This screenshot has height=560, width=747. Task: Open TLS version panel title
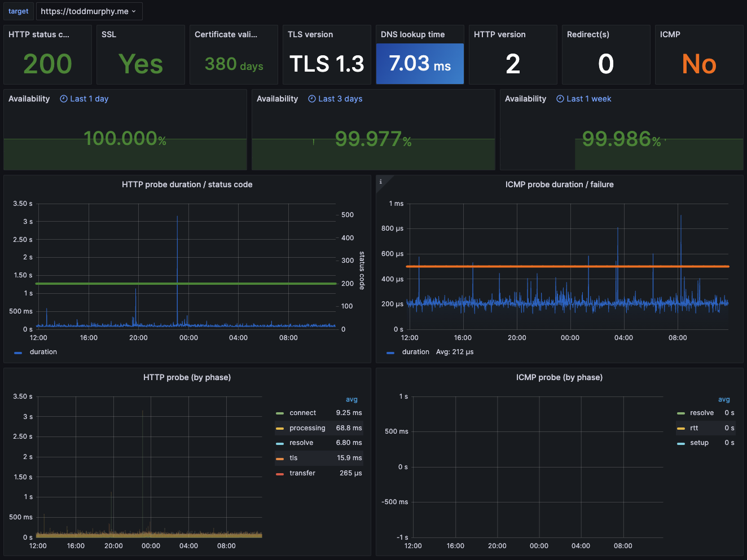click(310, 34)
